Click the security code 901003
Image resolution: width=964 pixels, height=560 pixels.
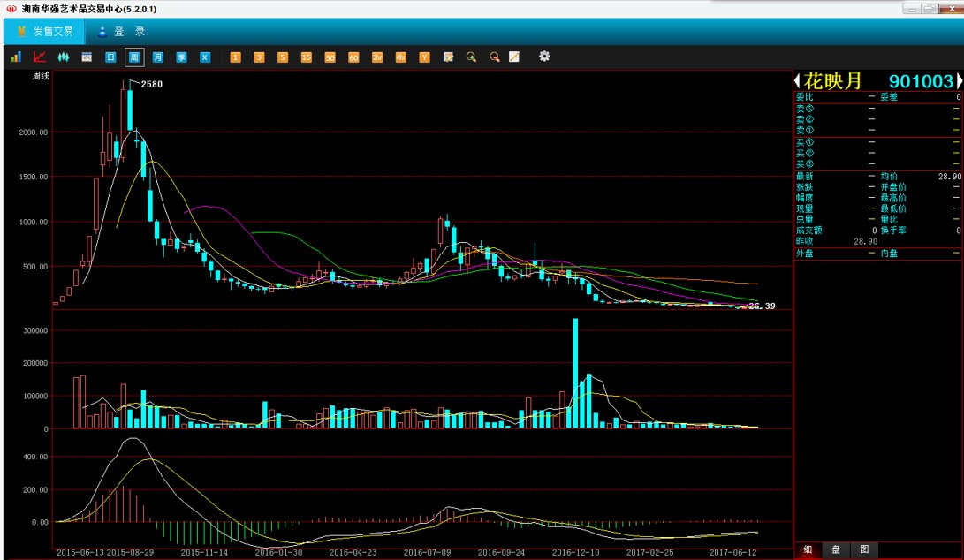click(921, 81)
